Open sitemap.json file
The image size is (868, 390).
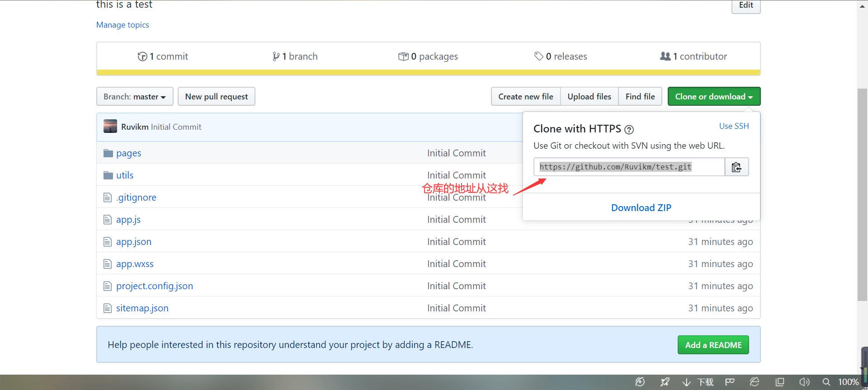[142, 308]
